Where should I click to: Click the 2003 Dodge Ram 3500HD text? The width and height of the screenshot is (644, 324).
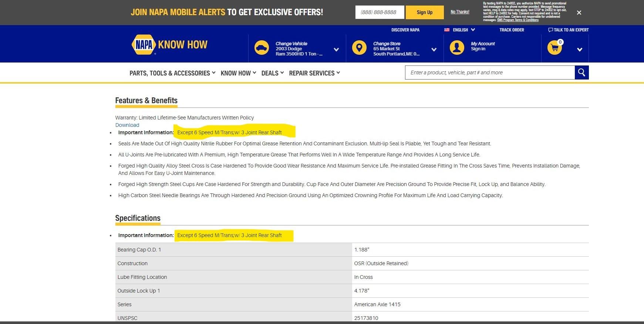click(299, 51)
